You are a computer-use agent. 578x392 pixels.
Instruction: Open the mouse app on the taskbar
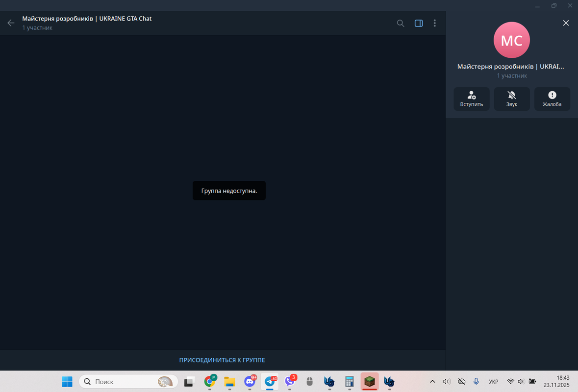click(x=310, y=381)
